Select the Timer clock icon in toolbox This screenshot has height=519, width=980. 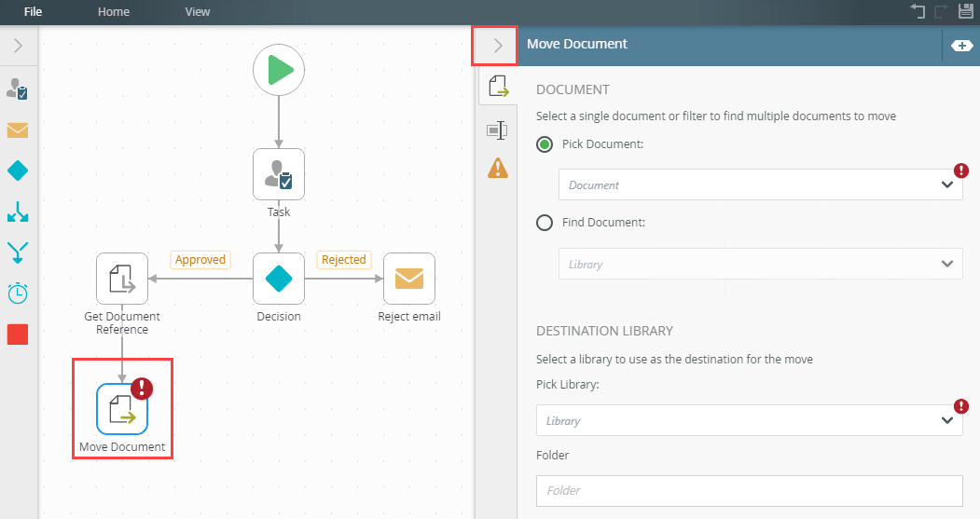coord(18,293)
